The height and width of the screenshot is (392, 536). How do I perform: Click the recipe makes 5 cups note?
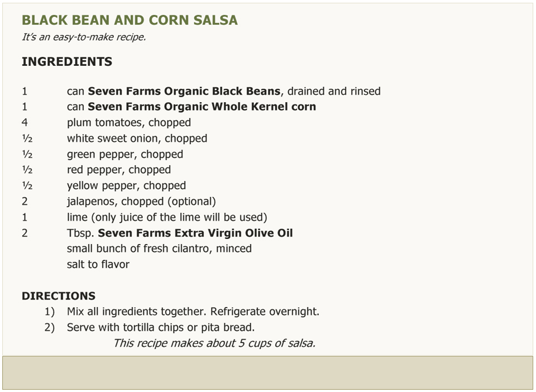click(214, 343)
